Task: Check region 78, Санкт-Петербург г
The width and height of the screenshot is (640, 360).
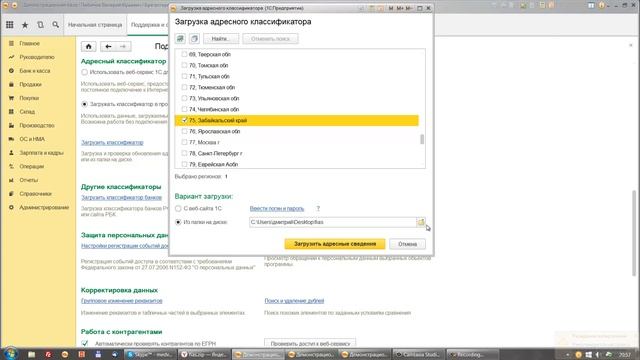Action: point(184,153)
